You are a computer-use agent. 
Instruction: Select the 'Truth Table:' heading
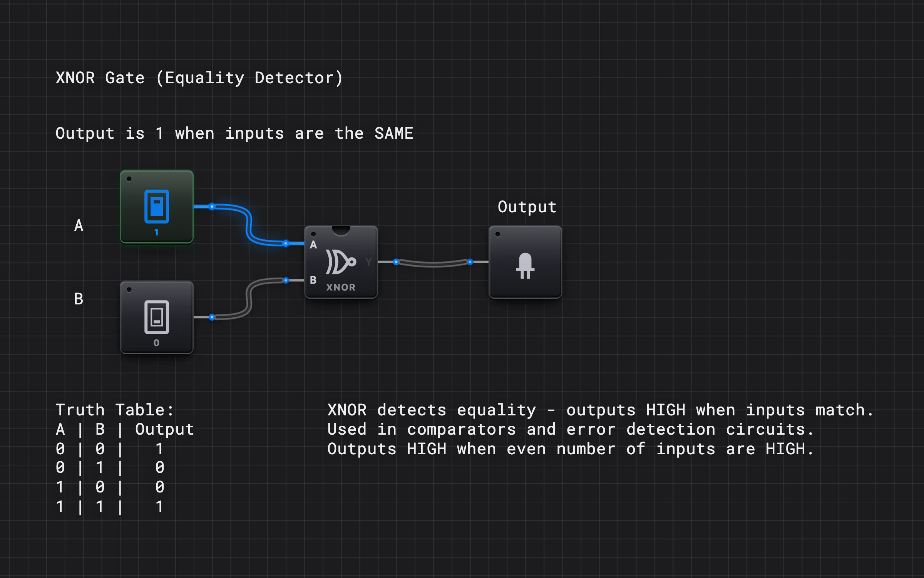point(115,410)
